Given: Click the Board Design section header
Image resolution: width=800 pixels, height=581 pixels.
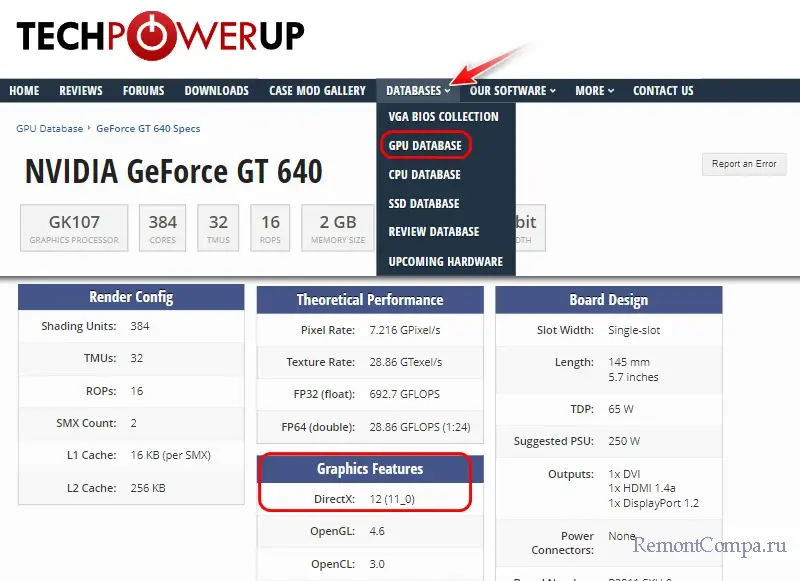Looking at the screenshot, I should point(609,299).
